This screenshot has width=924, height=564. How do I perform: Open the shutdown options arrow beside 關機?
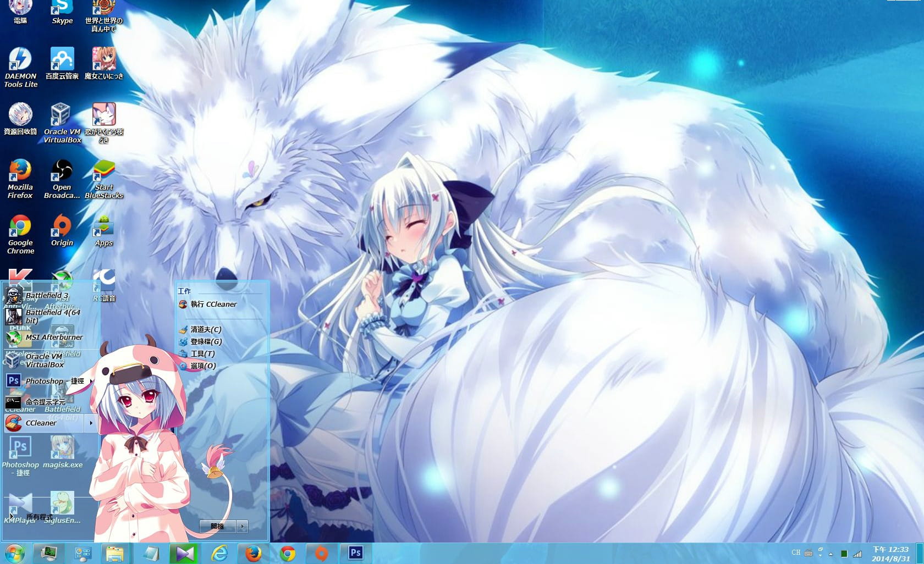coord(242,526)
